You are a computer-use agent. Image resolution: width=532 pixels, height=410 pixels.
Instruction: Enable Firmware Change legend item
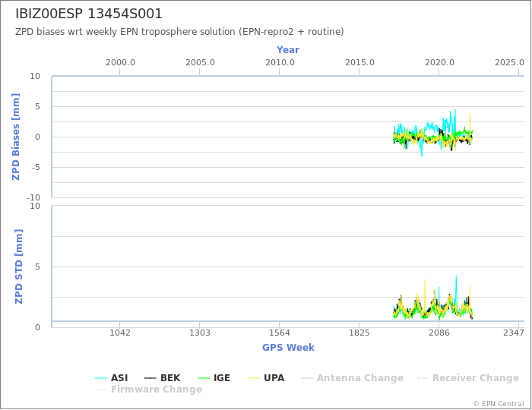coord(149,389)
